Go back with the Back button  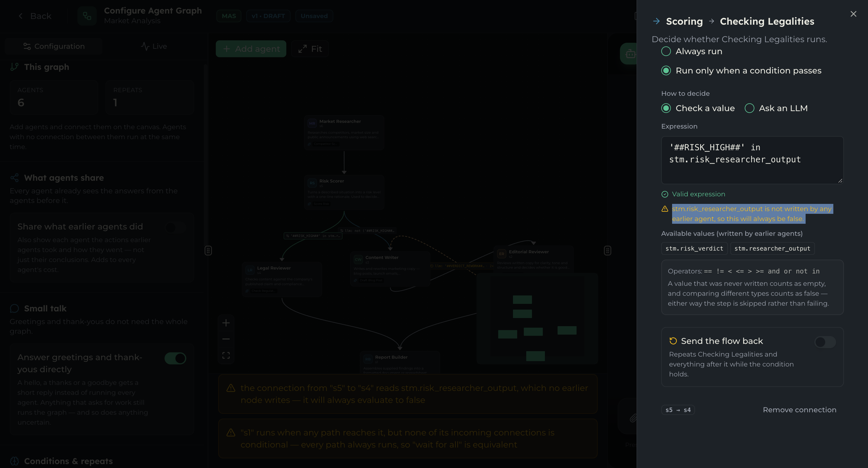(x=35, y=16)
